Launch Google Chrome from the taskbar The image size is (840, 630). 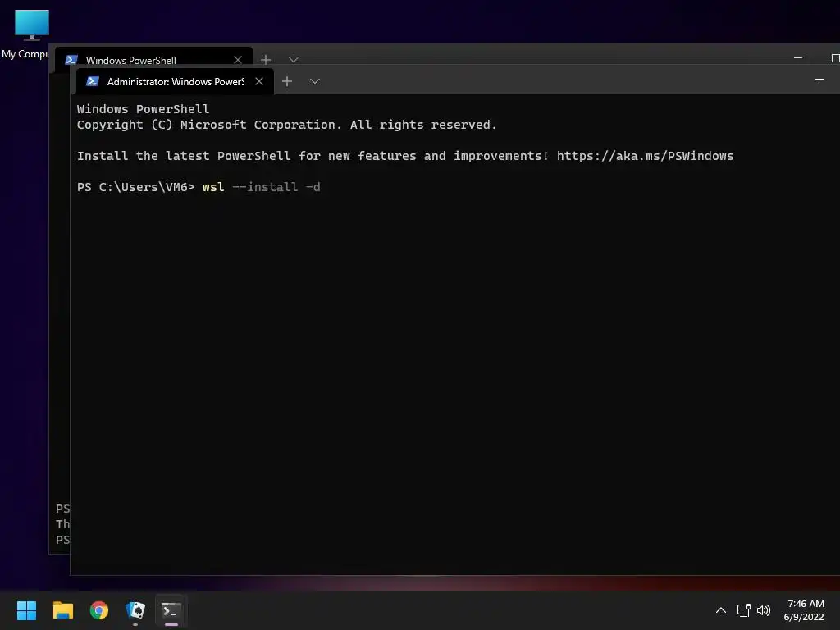point(99,610)
